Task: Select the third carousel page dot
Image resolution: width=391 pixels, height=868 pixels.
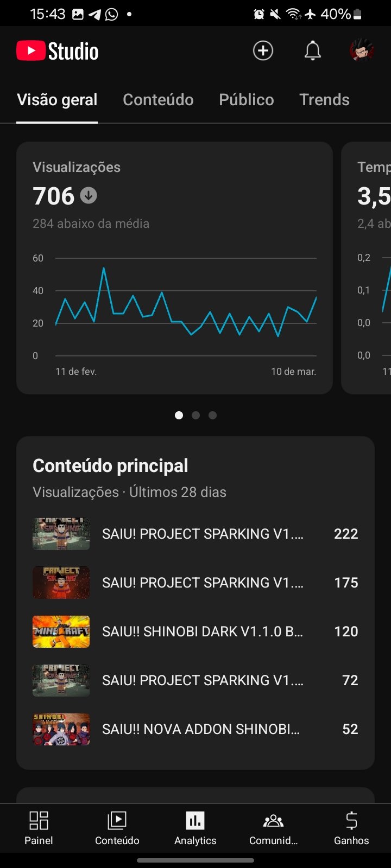Action: click(212, 415)
